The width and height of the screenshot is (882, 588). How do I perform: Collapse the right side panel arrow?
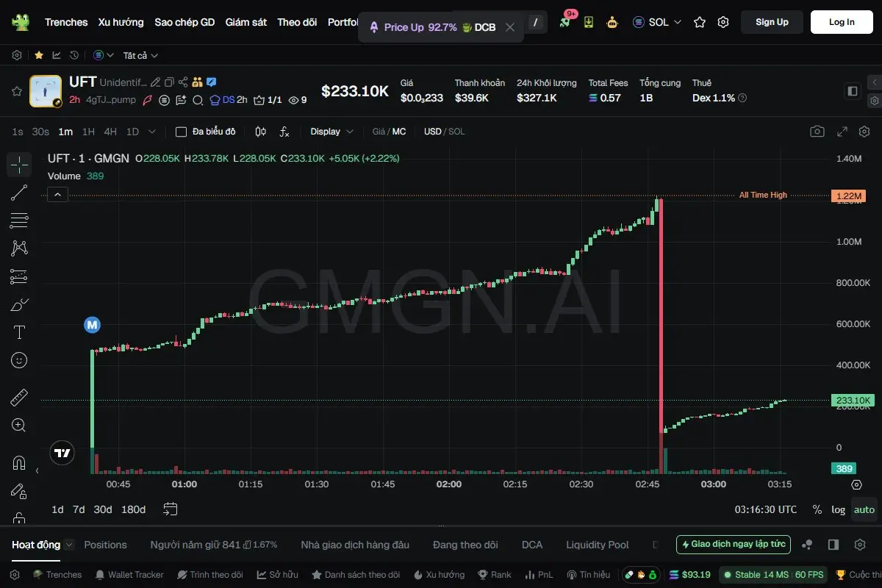pyautogui.click(x=874, y=82)
